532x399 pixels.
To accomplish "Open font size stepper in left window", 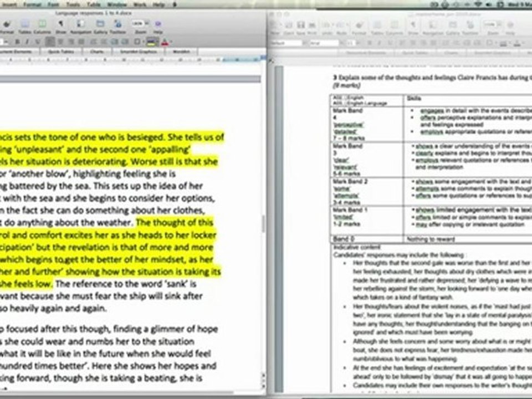I will pyautogui.click(x=6, y=42).
